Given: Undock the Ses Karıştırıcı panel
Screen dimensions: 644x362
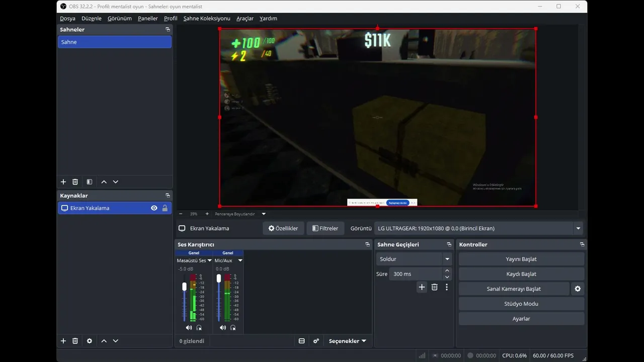Looking at the screenshot, I should pyautogui.click(x=367, y=244).
